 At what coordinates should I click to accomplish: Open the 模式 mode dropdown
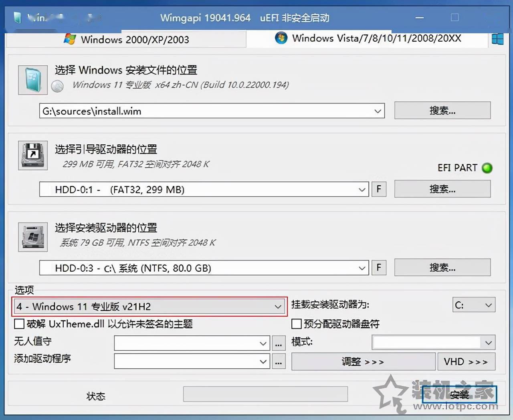[x=434, y=342]
